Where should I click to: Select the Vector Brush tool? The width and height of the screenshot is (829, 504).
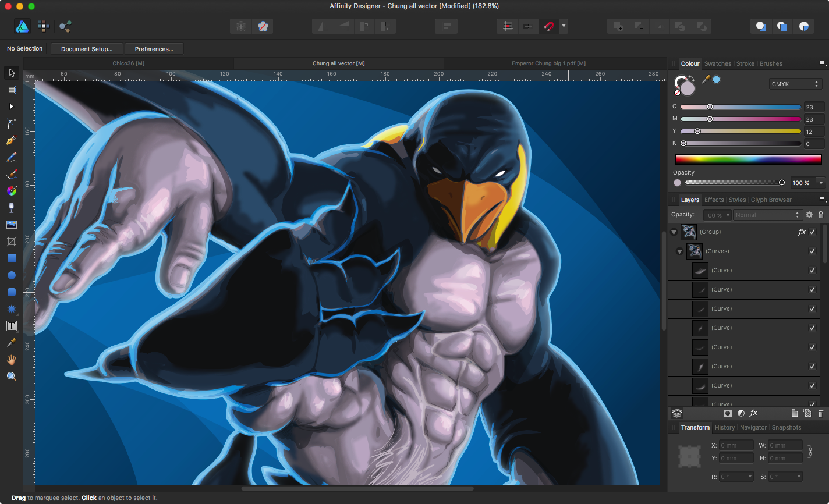(11, 174)
